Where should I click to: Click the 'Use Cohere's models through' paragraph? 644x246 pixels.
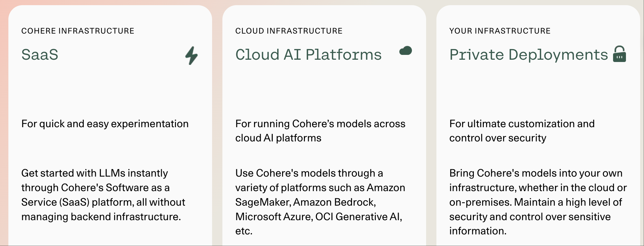click(320, 202)
